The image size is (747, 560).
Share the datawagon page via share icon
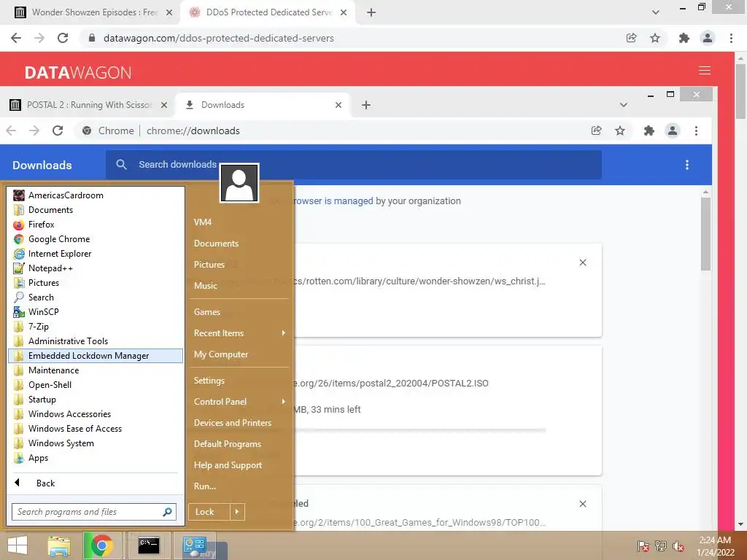(x=631, y=38)
